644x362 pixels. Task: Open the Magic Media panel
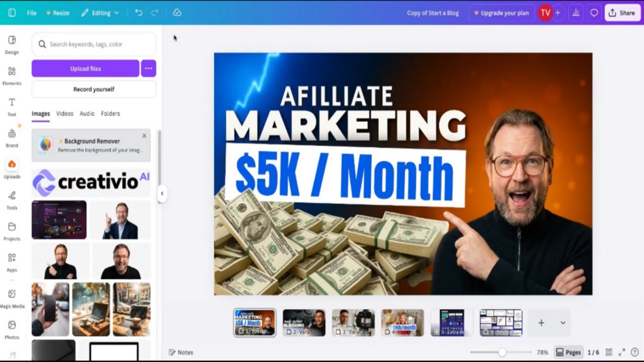[12, 299]
